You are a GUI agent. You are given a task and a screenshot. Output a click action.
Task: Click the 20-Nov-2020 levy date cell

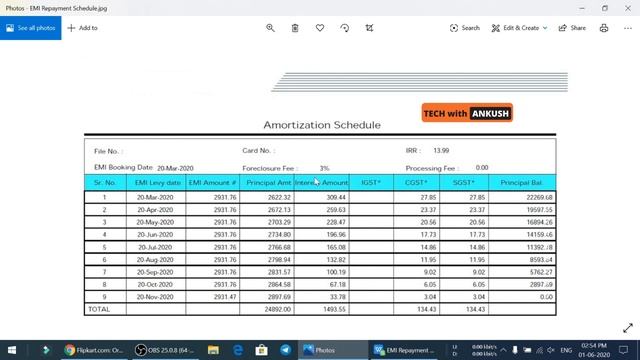155,297
